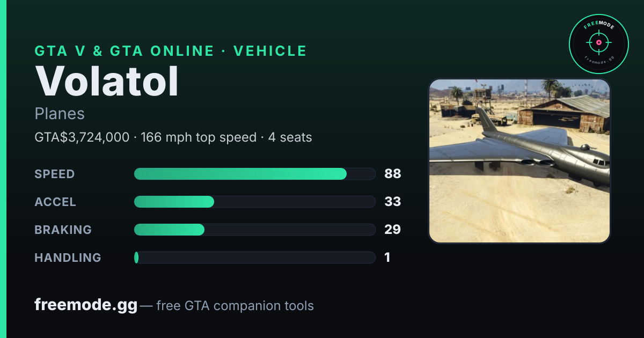Click the HANDLING value 1
This screenshot has width=644, height=338.
(387, 258)
